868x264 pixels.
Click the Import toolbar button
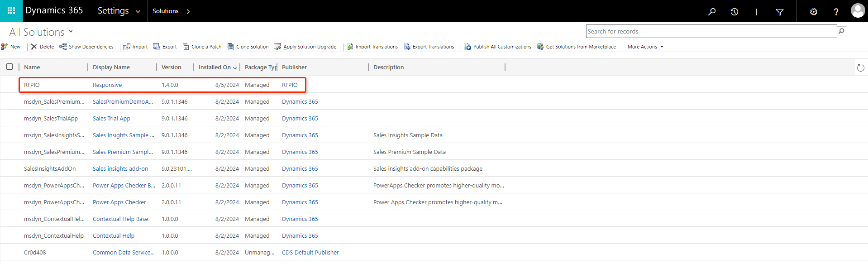136,47
